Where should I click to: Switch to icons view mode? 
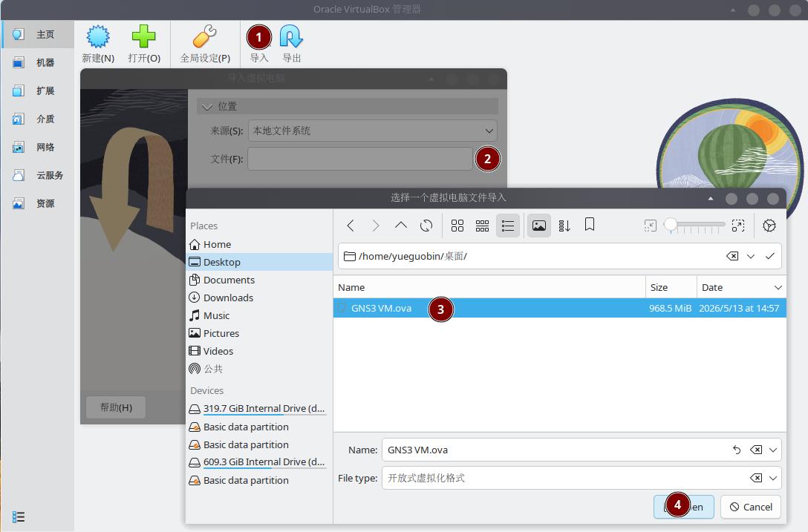click(x=457, y=226)
